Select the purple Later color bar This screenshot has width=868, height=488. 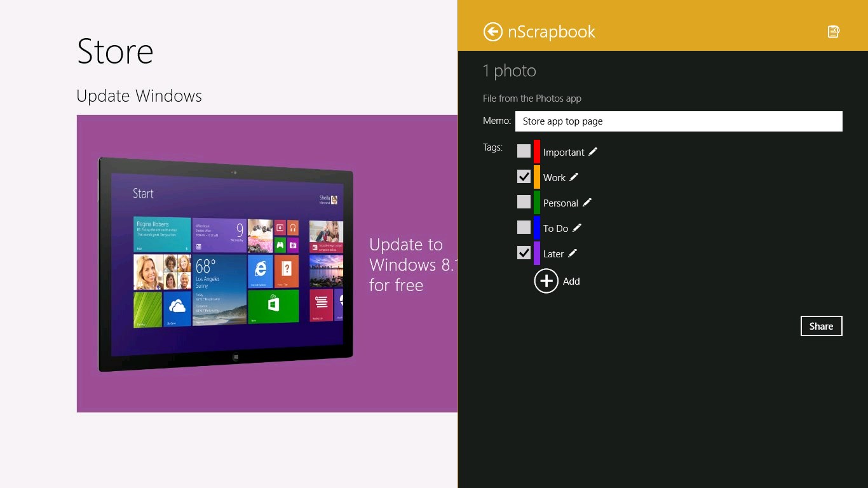(537, 254)
